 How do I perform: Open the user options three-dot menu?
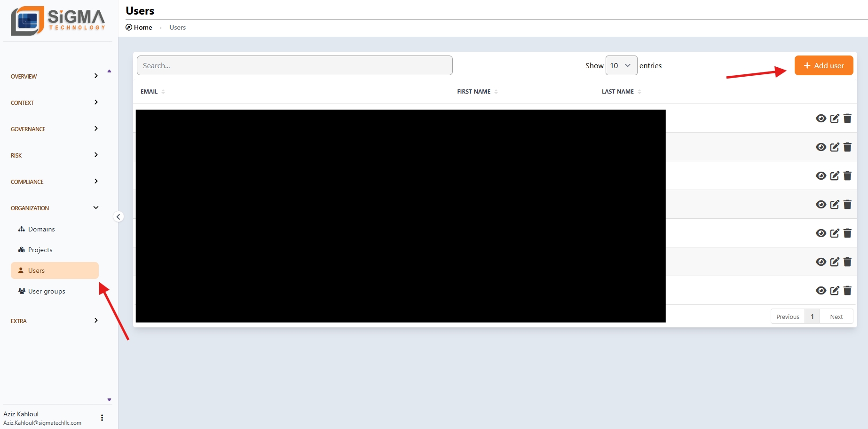(x=102, y=418)
